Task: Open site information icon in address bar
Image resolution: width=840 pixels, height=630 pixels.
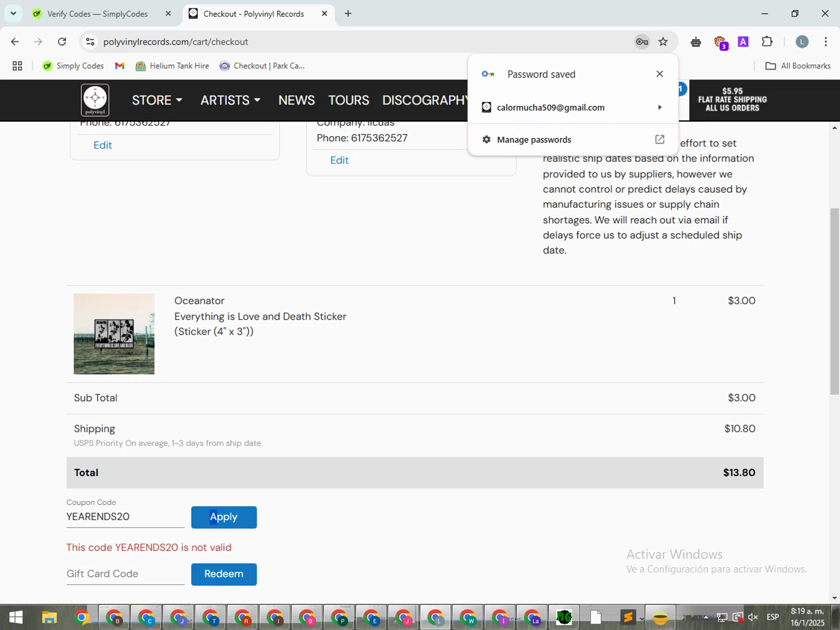Action: tap(90, 41)
